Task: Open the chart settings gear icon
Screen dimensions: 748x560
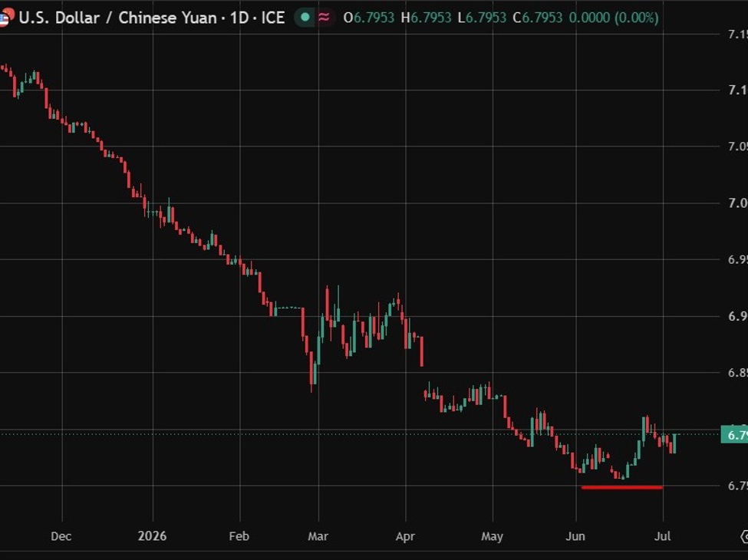Action: tap(744, 537)
